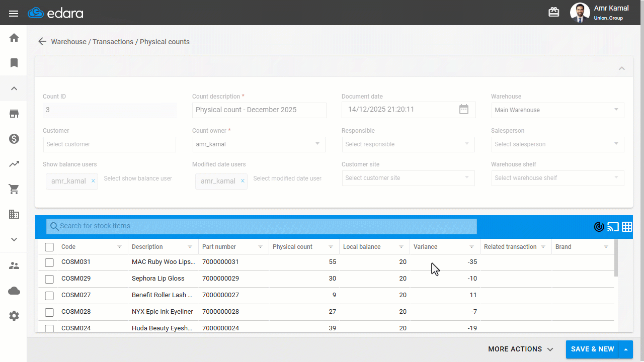The height and width of the screenshot is (362, 644).
Task: Go back with the arrow icon
Action: [42, 42]
